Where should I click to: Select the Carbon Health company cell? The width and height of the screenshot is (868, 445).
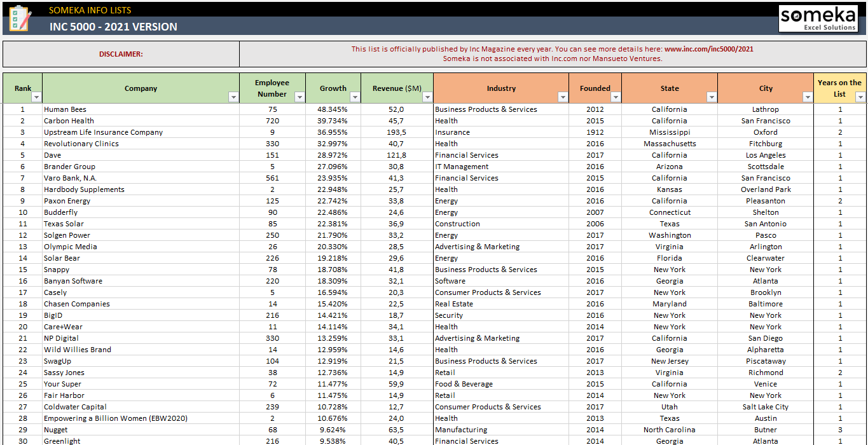(x=141, y=121)
